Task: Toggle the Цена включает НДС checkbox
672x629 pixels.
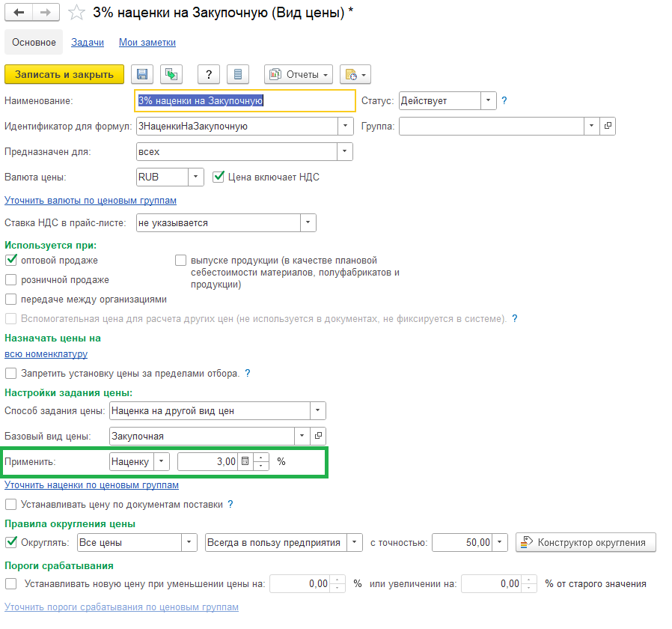Action: [x=219, y=177]
